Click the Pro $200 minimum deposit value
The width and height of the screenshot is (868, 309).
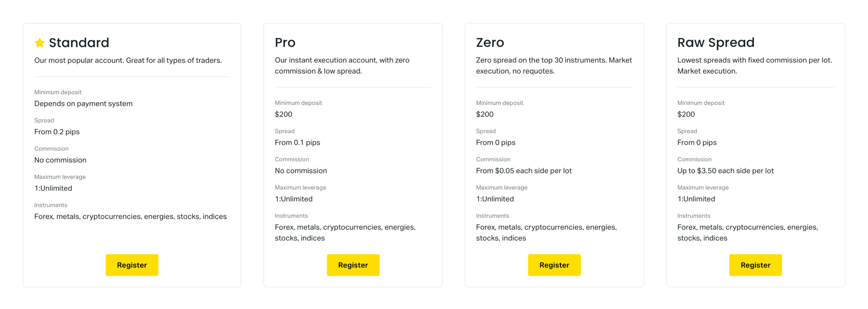tap(284, 114)
